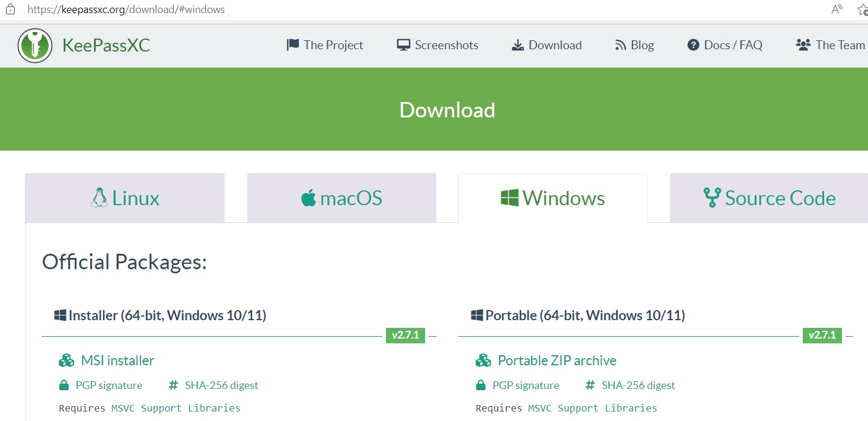
Task: Click the KeePassXC brand name link
Action: 106,45
